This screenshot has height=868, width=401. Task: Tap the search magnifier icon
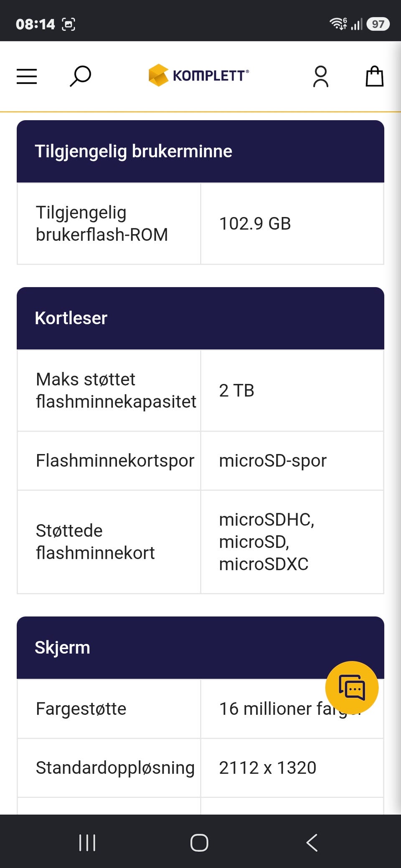pyautogui.click(x=80, y=76)
